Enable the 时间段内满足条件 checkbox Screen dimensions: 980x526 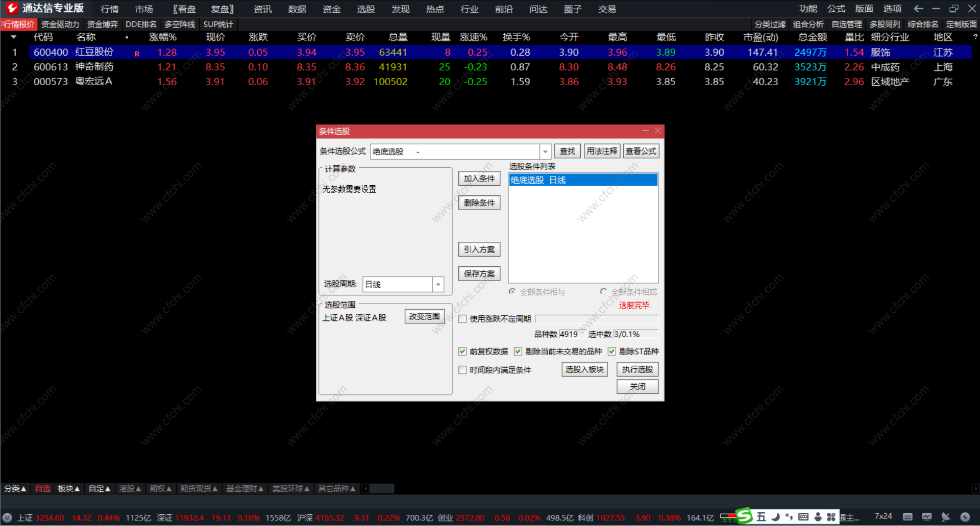point(462,370)
